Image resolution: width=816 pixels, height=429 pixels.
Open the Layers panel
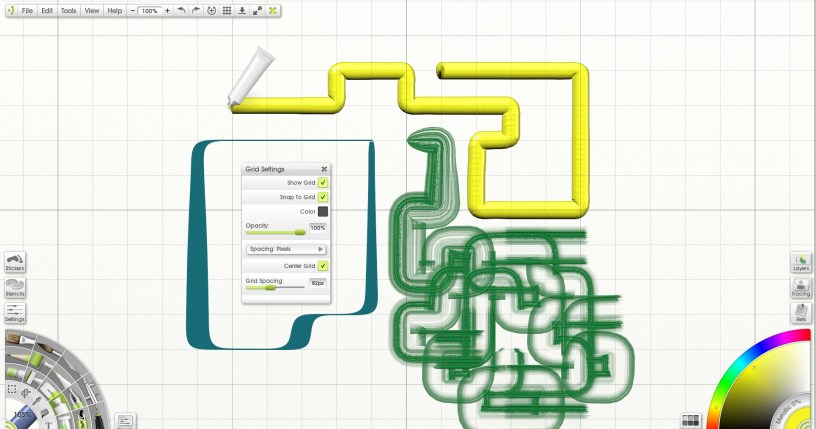pos(801,262)
